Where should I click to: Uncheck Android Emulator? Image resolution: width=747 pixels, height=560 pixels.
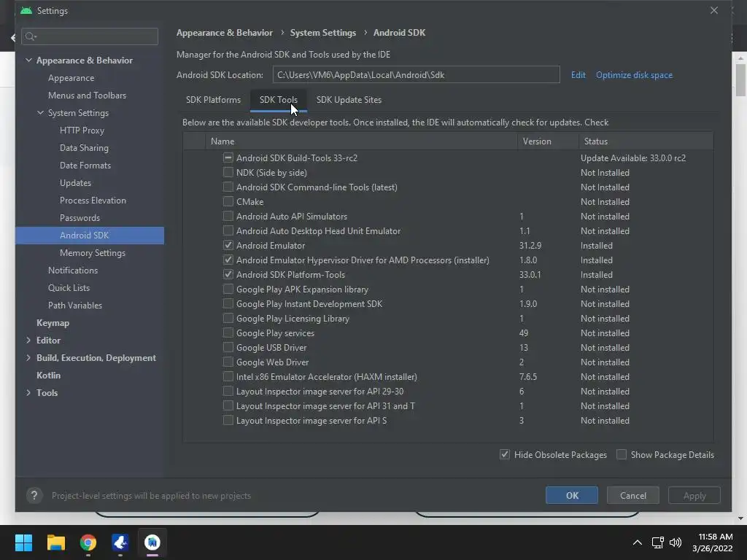tap(228, 245)
